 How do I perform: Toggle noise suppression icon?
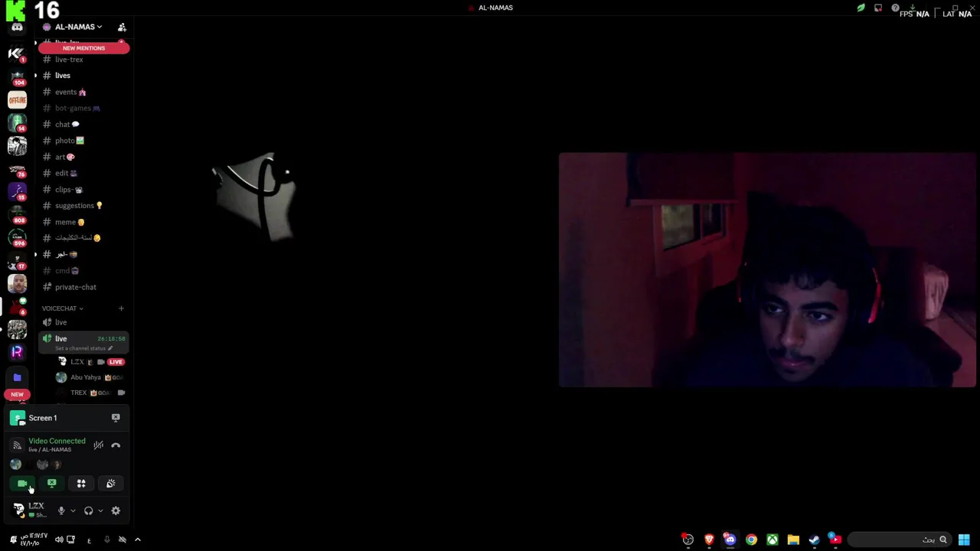coord(98,445)
